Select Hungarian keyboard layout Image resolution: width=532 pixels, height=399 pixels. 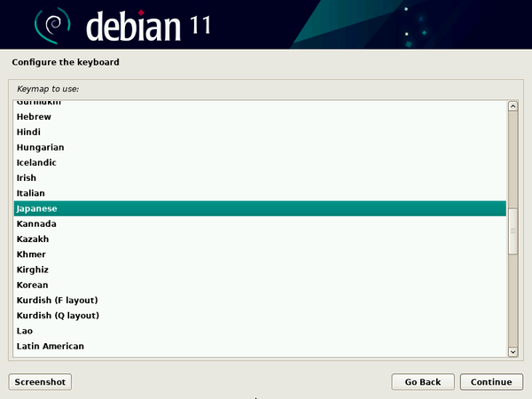[40, 147]
